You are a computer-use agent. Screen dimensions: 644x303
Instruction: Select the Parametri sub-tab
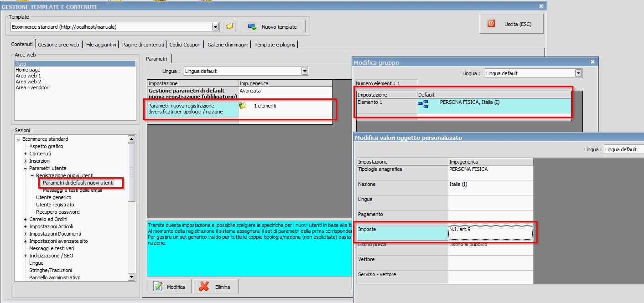point(157,59)
